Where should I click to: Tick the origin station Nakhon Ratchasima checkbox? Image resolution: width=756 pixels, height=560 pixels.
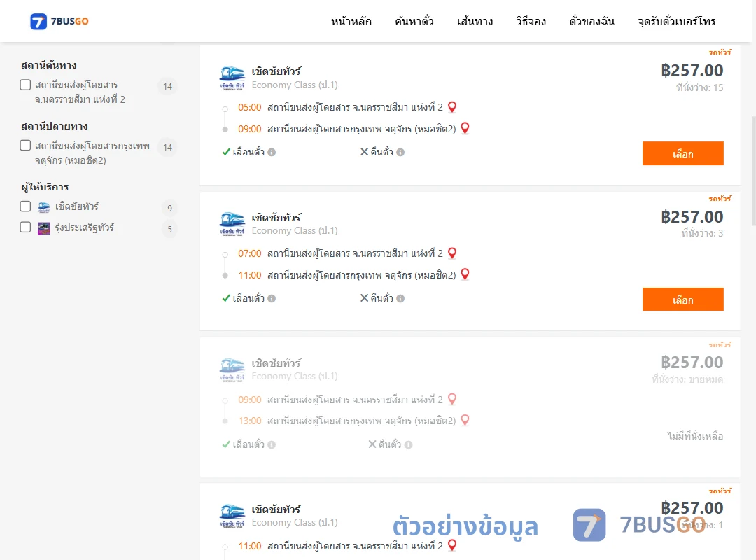pos(26,85)
